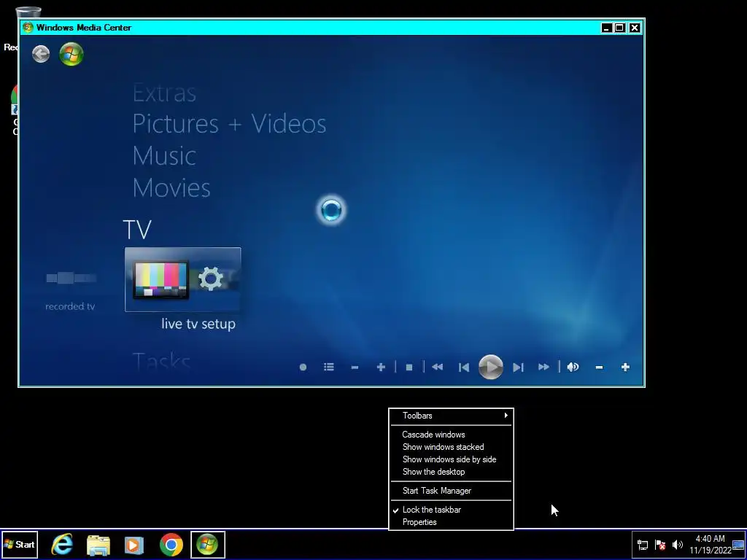Skip to next track button
Screen dimensions: 747x560
(x=519, y=367)
